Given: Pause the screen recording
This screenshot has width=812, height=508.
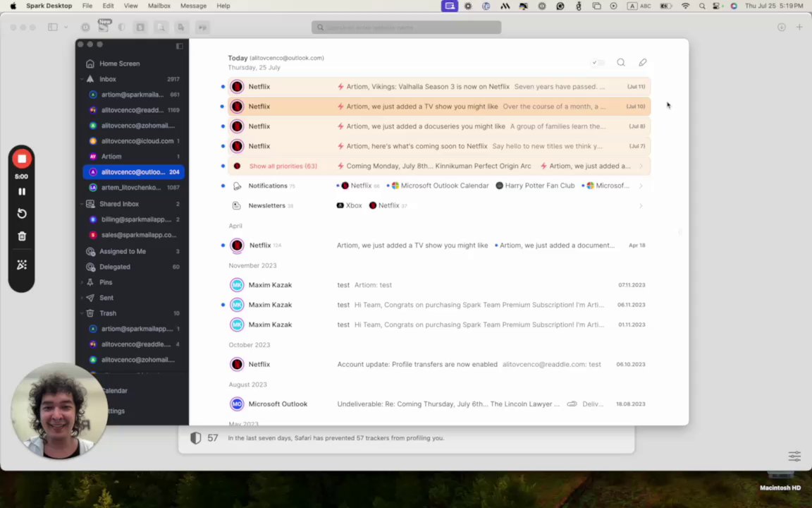Looking at the screenshot, I should pos(22,192).
